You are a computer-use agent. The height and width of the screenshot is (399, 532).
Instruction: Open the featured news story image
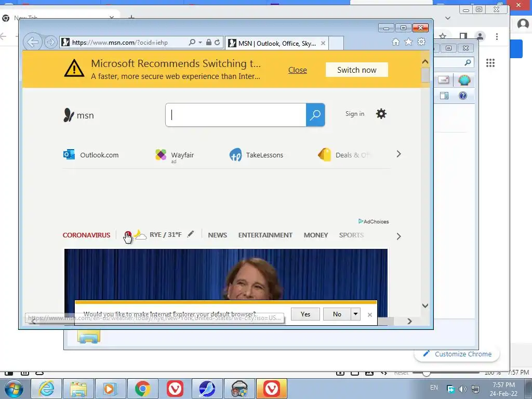[x=225, y=274]
